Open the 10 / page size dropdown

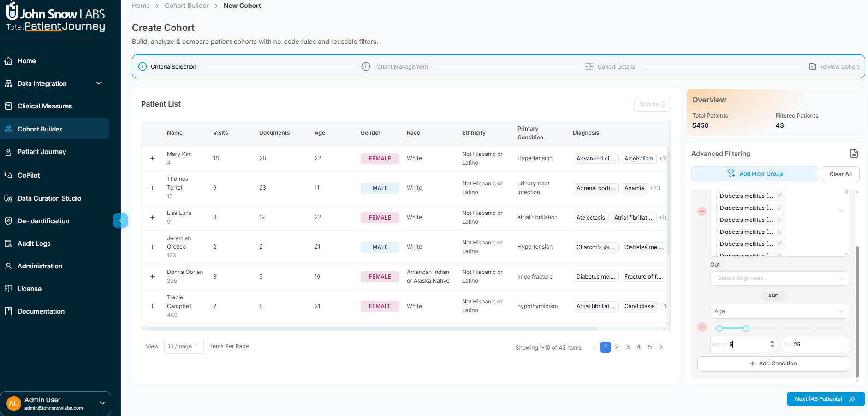point(184,346)
